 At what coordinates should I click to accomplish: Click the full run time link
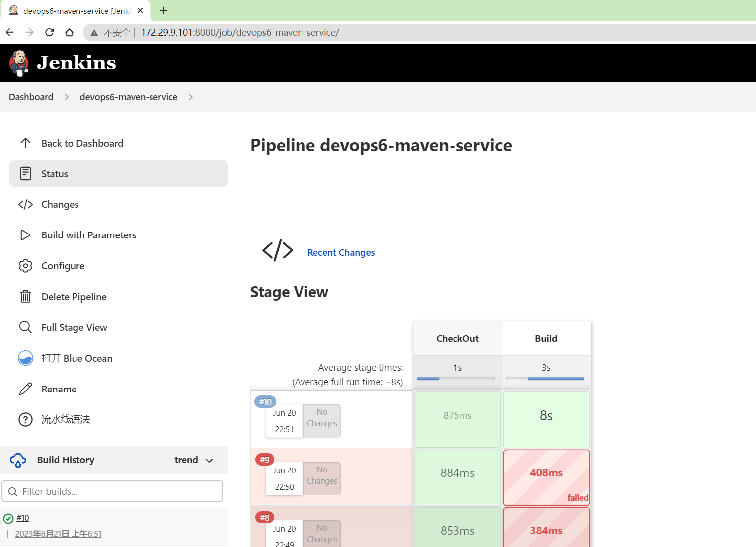337,382
